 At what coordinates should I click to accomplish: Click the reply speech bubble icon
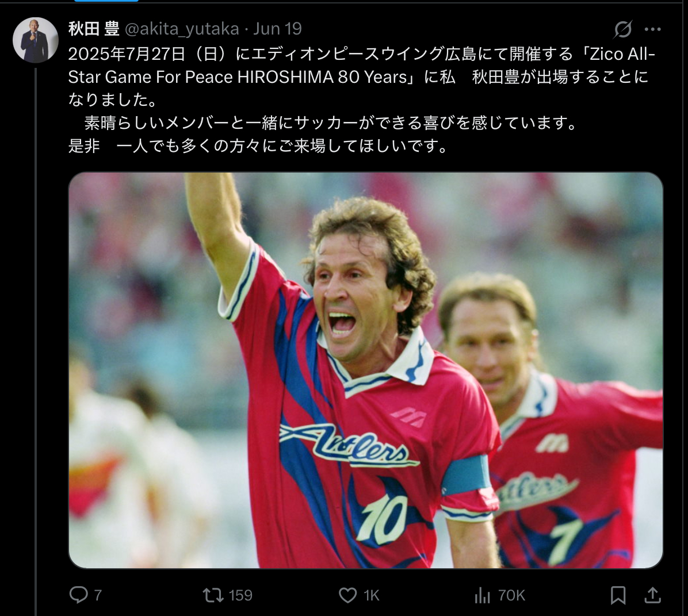pyautogui.click(x=79, y=595)
